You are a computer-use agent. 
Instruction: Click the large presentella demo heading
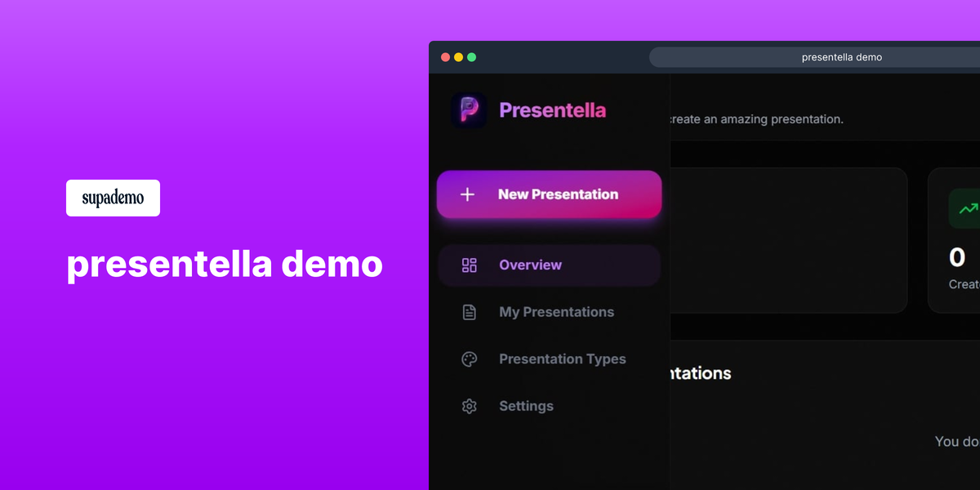tap(225, 264)
